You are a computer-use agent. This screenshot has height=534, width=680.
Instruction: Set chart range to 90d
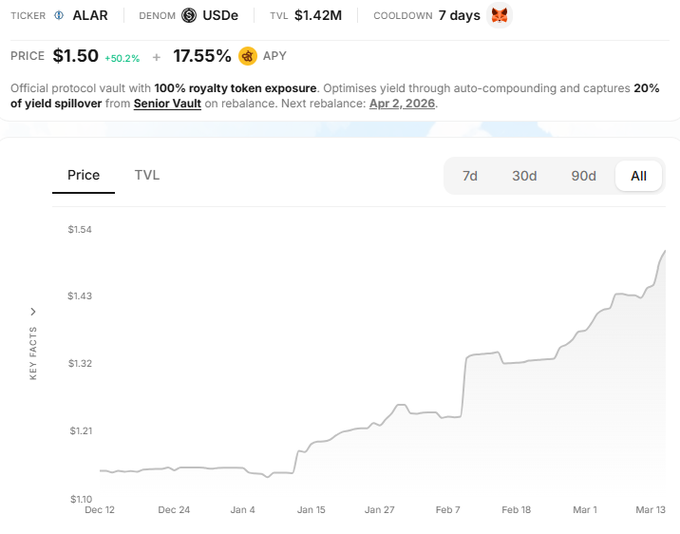584,176
